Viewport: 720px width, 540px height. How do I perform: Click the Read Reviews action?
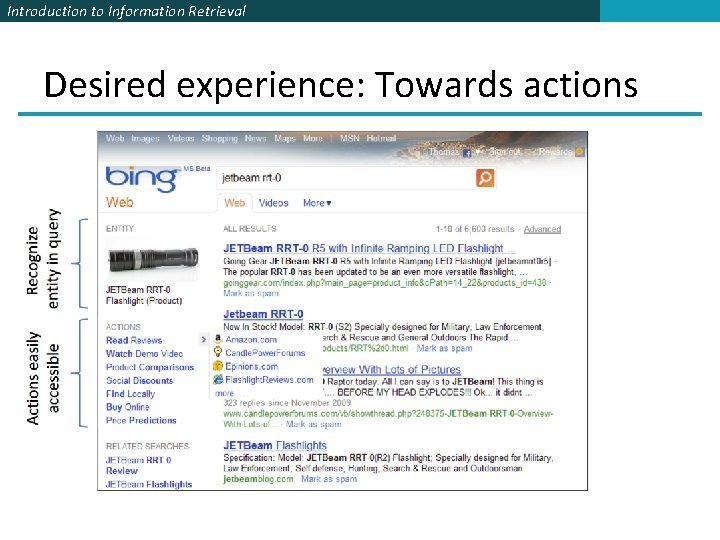(x=134, y=340)
